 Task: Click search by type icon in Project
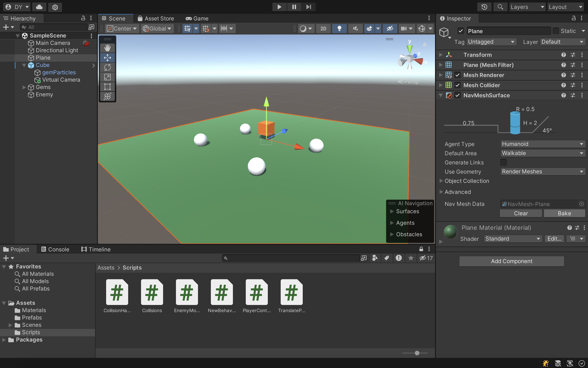tap(375, 258)
